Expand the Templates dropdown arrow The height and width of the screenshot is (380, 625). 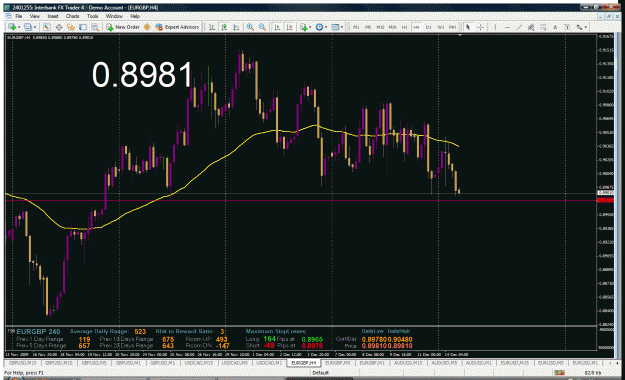click(342, 27)
